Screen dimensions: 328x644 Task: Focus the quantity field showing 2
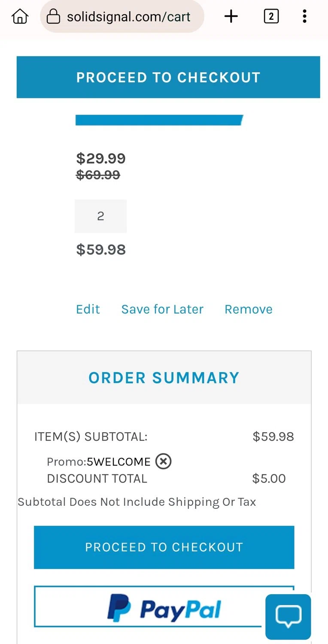(100, 216)
